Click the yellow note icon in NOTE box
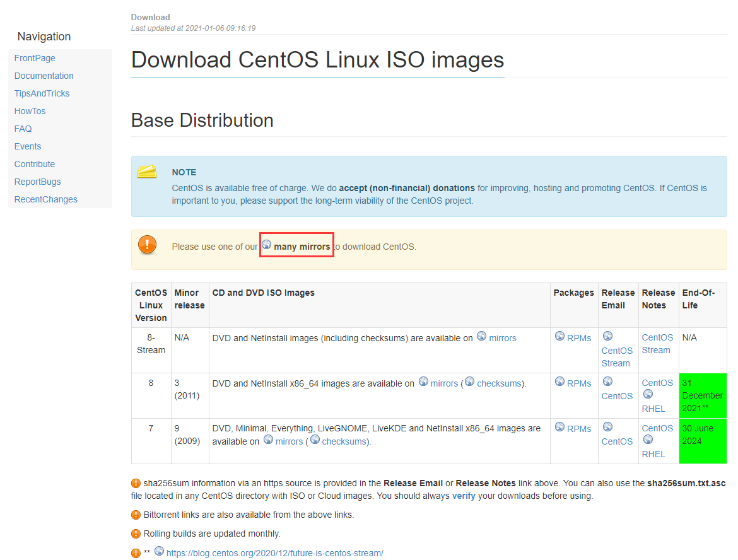This screenshot has height=560, width=738. pyautogui.click(x=147, y=172)
